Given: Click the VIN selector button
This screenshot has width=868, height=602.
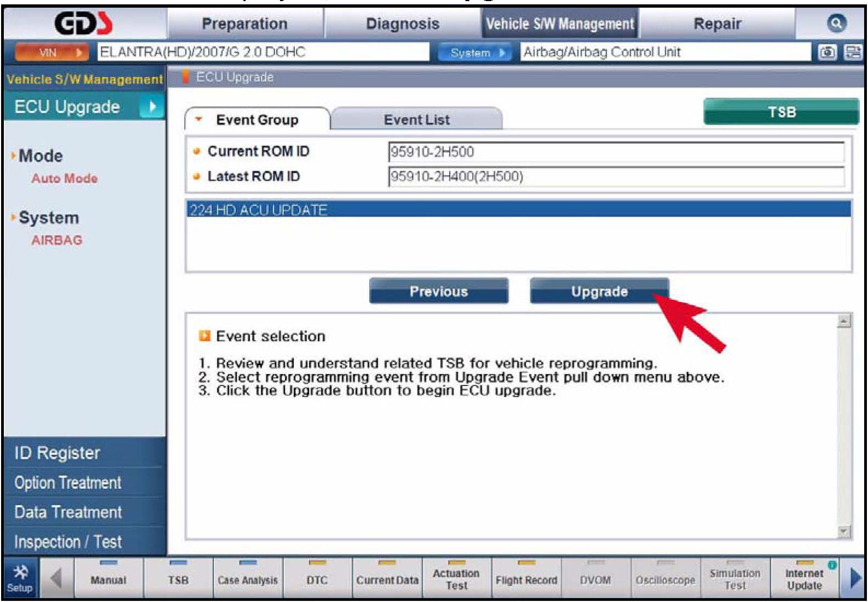Looking at the screenshot, I should coord(52,52).
